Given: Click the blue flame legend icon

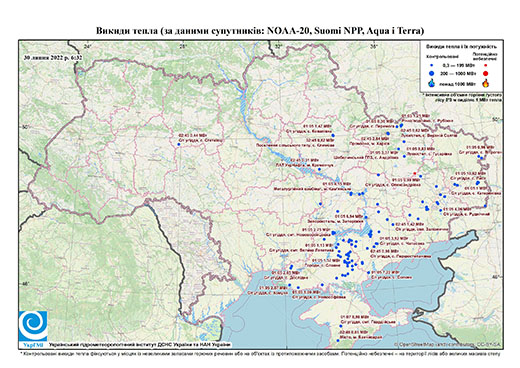Looking at the screenshot, I should [x=432, y=83].
